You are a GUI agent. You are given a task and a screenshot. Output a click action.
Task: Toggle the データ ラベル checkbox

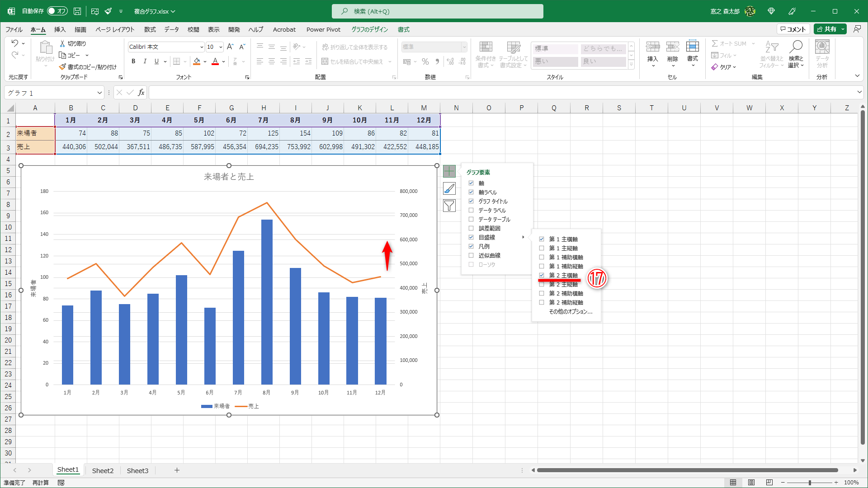click(x=471, y=211)
